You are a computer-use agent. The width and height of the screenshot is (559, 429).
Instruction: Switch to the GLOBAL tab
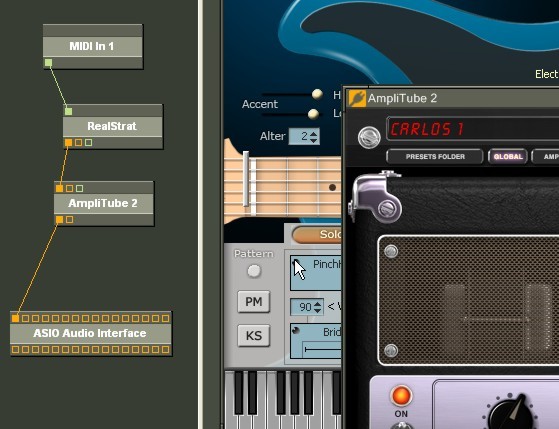point(508,157)
